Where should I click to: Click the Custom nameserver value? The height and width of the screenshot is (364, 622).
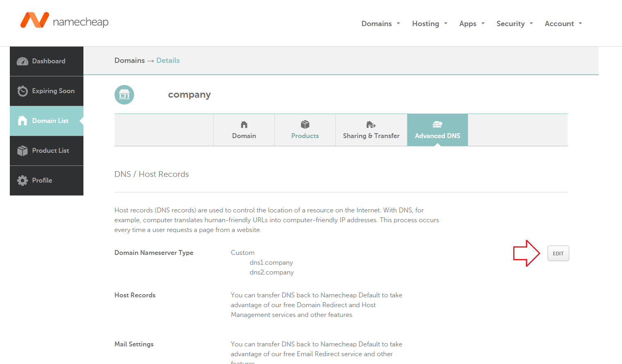(x=243, y=253)
